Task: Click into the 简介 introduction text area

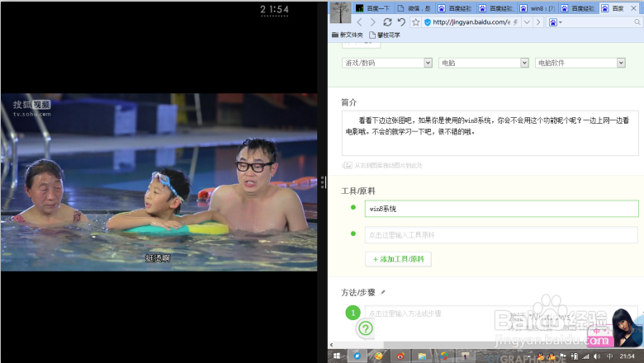Action: (490, 133)
